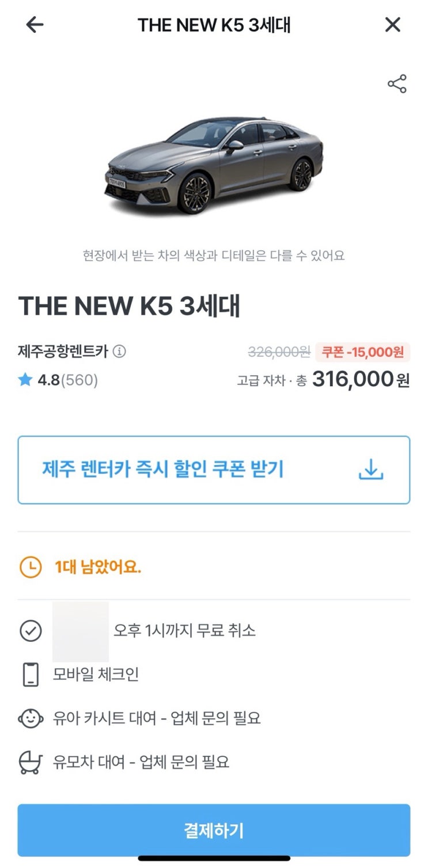Tap the 1대 남았어요 notice
428x868 pixels.
point(98,568)
